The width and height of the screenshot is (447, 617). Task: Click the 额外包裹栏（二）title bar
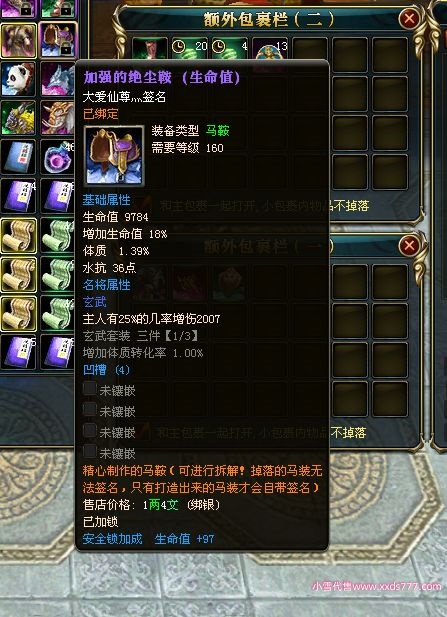269,19
